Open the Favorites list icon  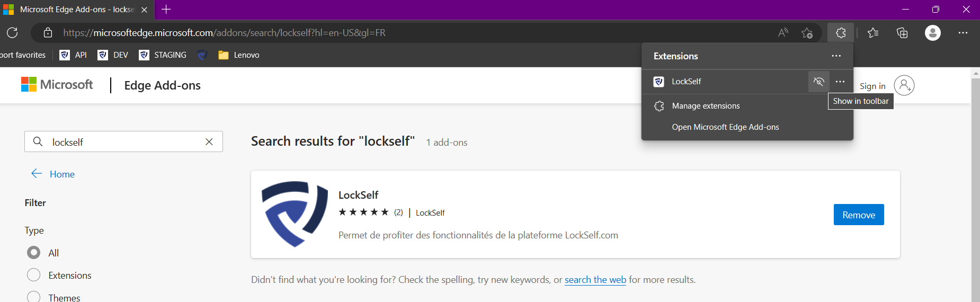873,33
